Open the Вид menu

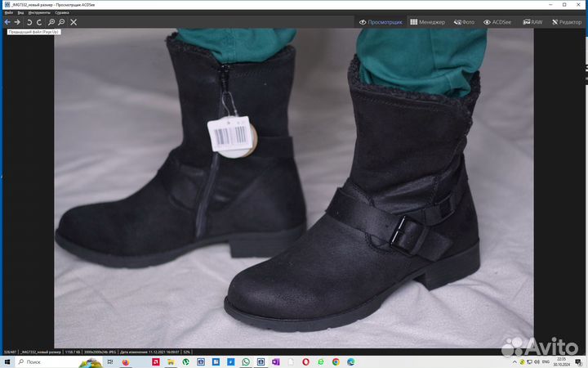pyautogui.click(x=20, y=13)
